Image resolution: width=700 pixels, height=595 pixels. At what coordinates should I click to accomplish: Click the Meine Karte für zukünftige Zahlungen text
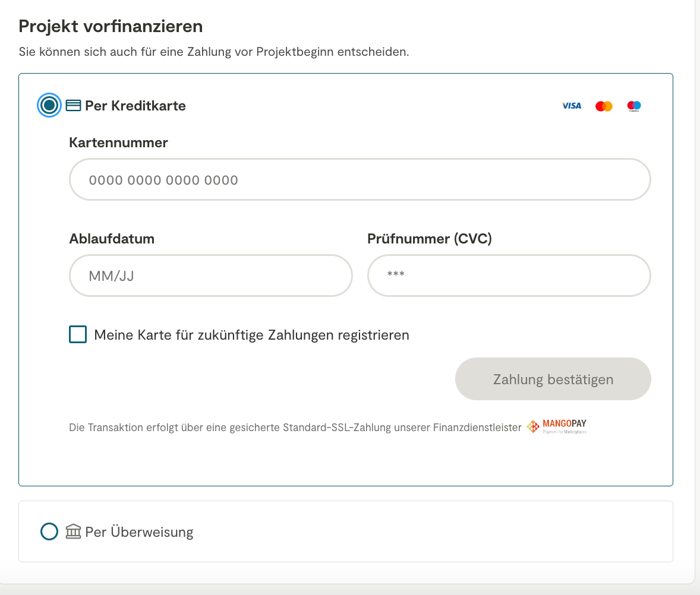(x=251, y=335)
